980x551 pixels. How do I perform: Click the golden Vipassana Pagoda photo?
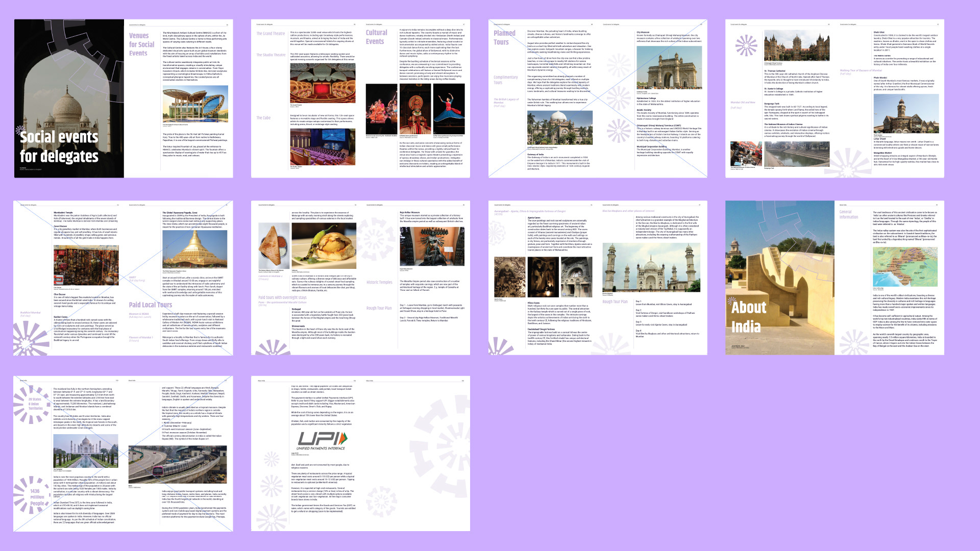coord(194,249)
